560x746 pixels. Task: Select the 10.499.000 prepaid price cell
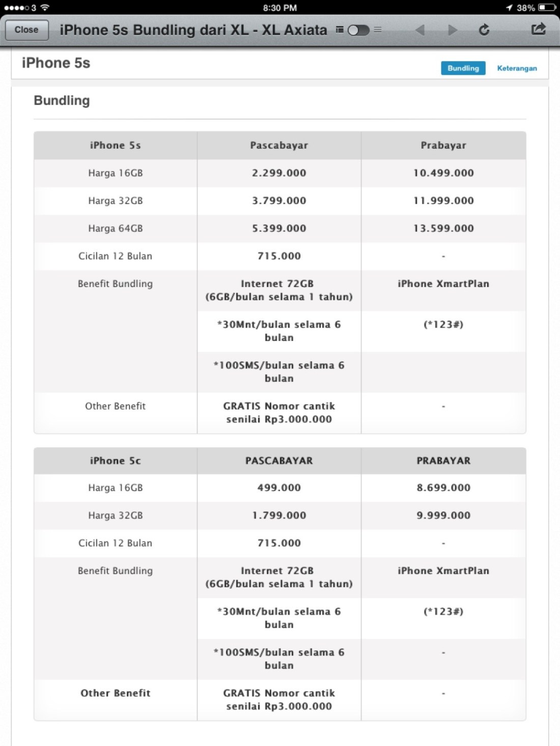(x=443, y=173)
